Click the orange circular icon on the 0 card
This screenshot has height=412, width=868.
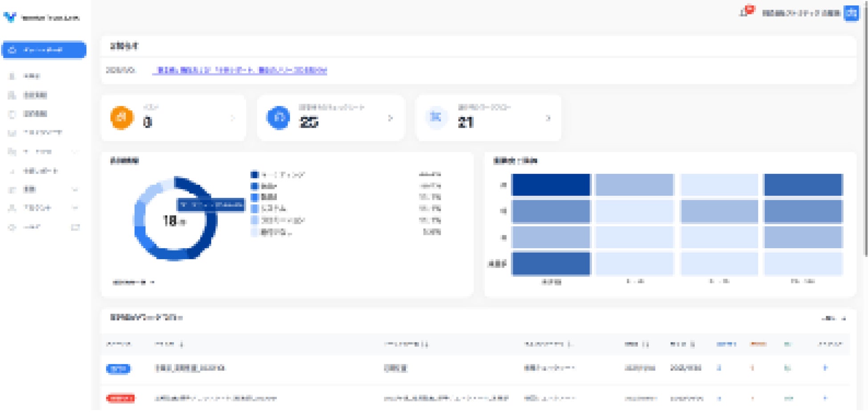[x=122, y=117]
